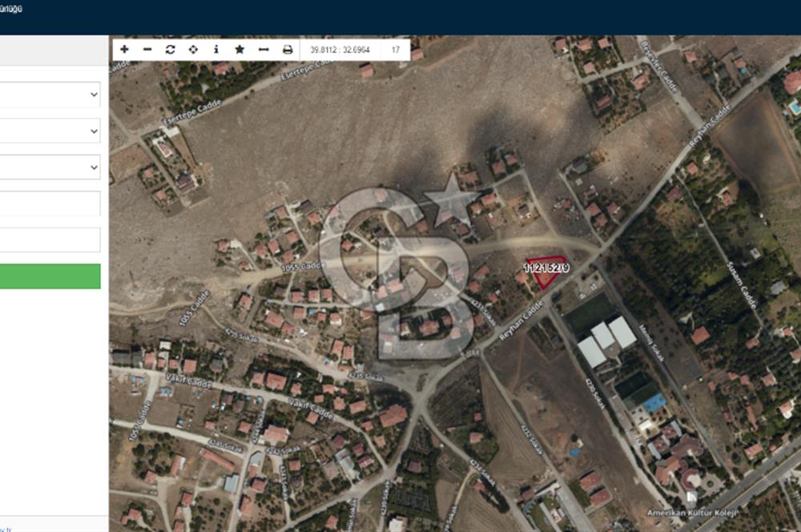Click the print map icon
Image resolution: width=801 pixels, height=532 pixels.
pyautogui.click(x=287, y=49)
